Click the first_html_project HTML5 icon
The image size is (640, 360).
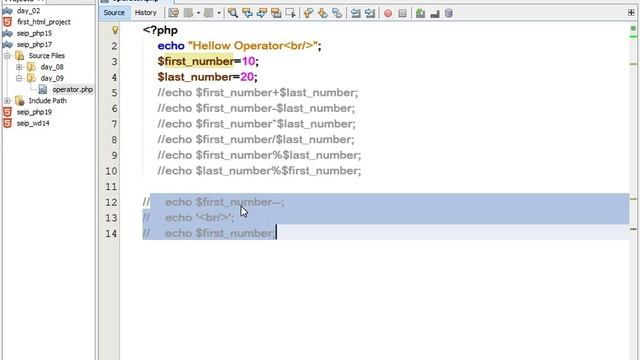click(7, 22)
